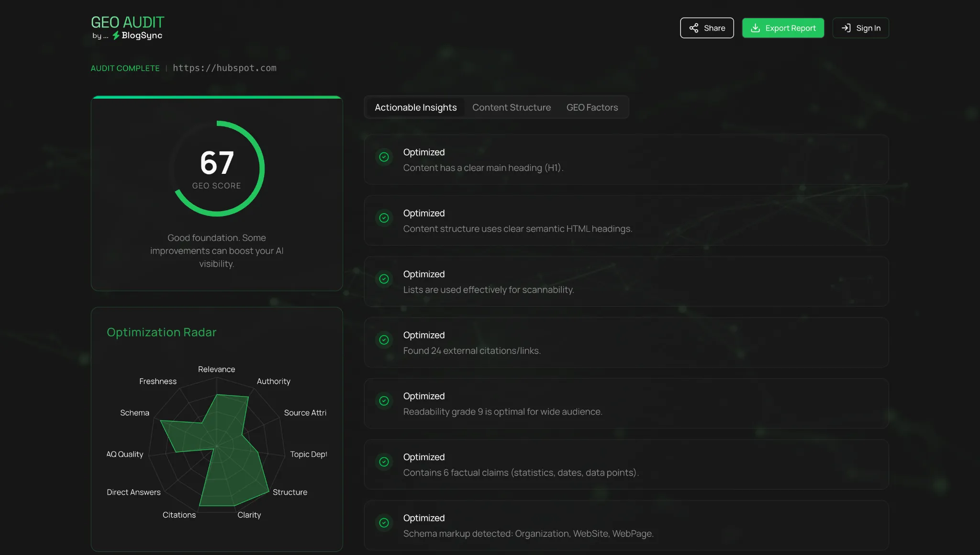Click the checkmark icon on the readability grade insight
Image resolution: width=980 pixels, height=555 pixels.
coord(384,401)
